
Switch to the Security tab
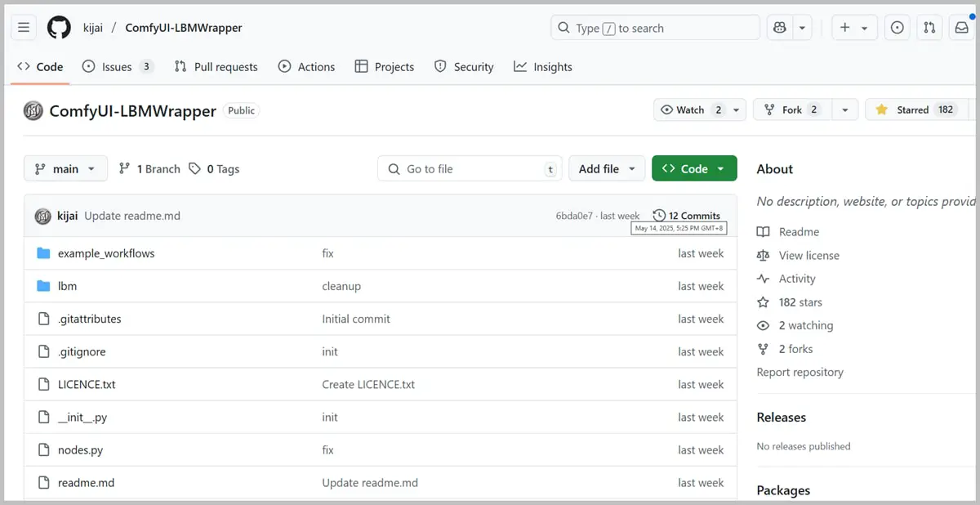coord(464,67)
